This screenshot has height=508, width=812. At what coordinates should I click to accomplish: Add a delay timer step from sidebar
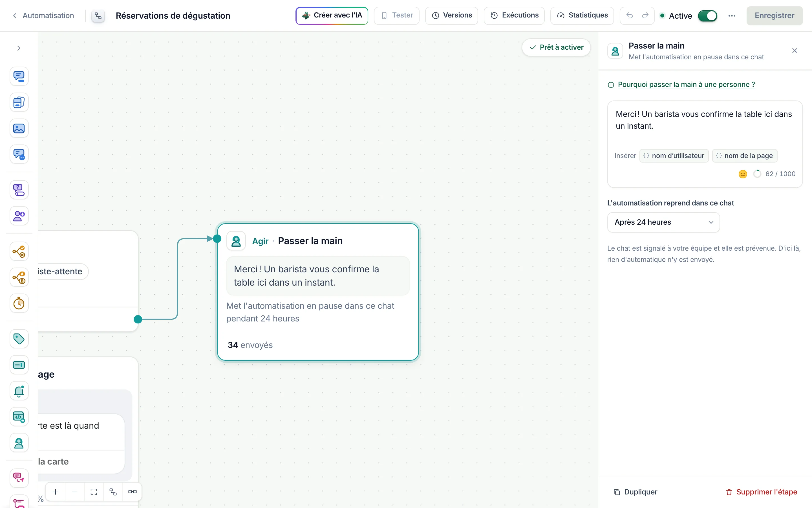19,303
